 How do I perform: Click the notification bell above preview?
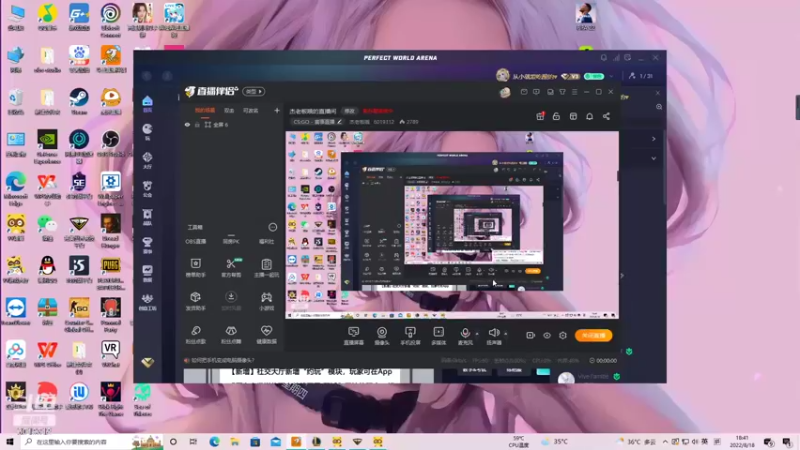(589, 116)
